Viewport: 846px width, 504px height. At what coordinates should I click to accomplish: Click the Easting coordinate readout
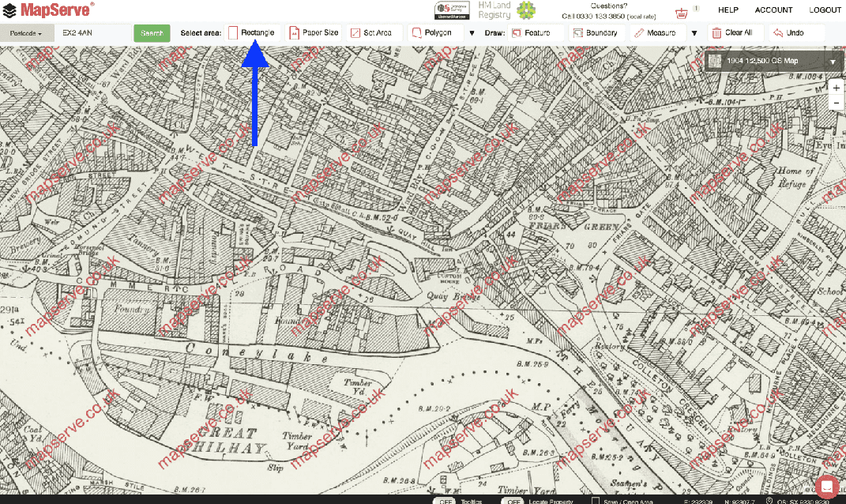(697, 502)
